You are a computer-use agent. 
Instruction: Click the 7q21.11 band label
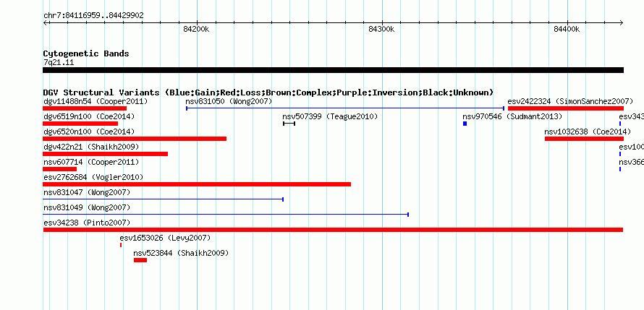coord(59,63)
